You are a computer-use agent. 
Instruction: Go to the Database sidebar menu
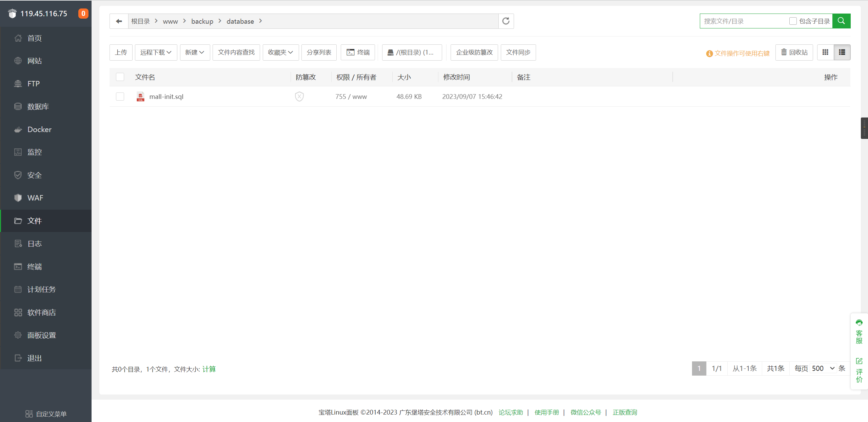tap(38, 107)
